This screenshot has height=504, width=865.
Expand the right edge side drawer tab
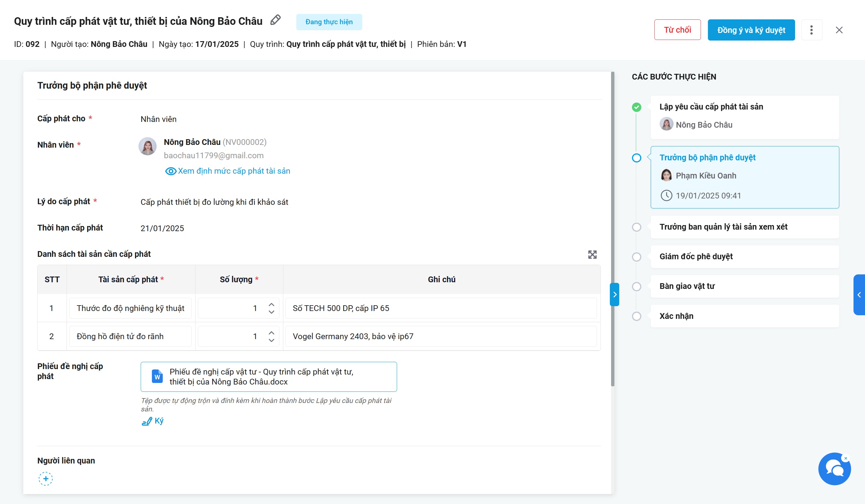(859, 294)
